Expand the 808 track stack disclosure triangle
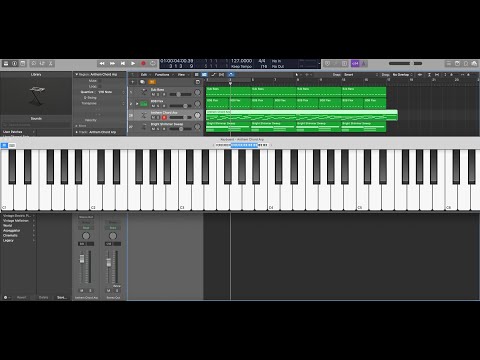 (137, 104)
